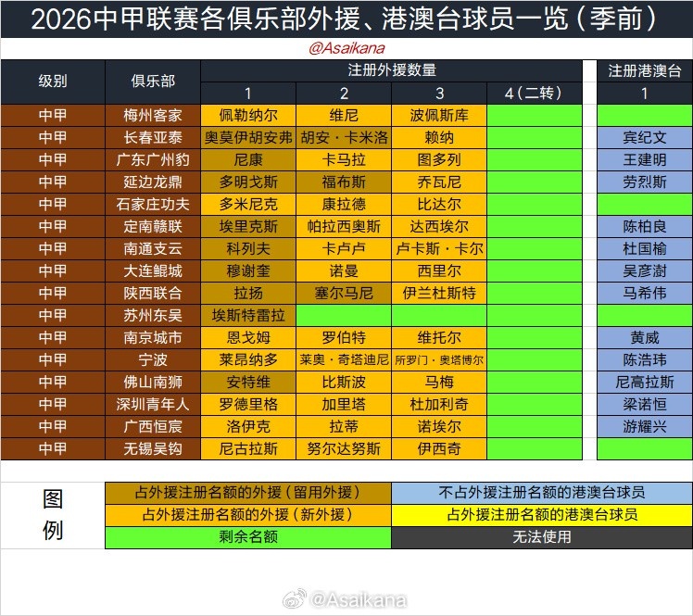Click the dark 无法使用 legend swatch
The width and height of the screenshot is (693, 616).
point(542,536)
